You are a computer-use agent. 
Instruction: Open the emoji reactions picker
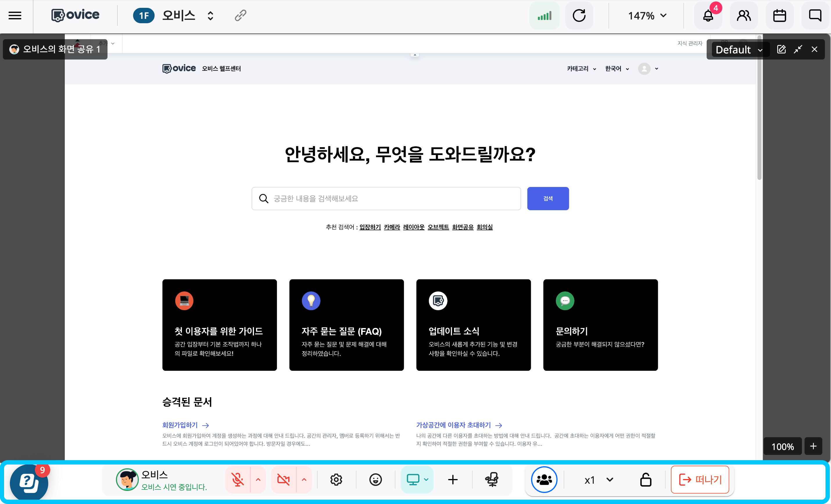coord(375,479)
